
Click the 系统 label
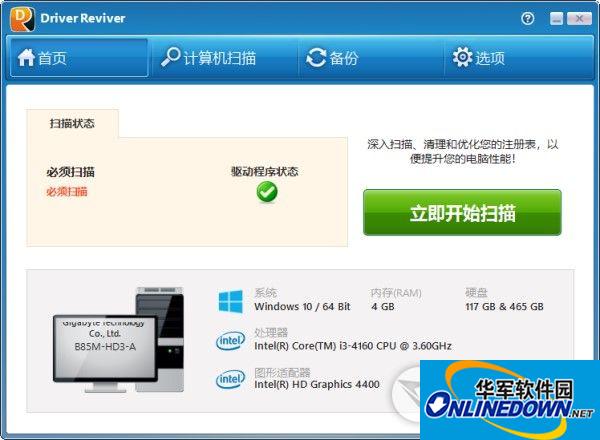pos(265,293)
